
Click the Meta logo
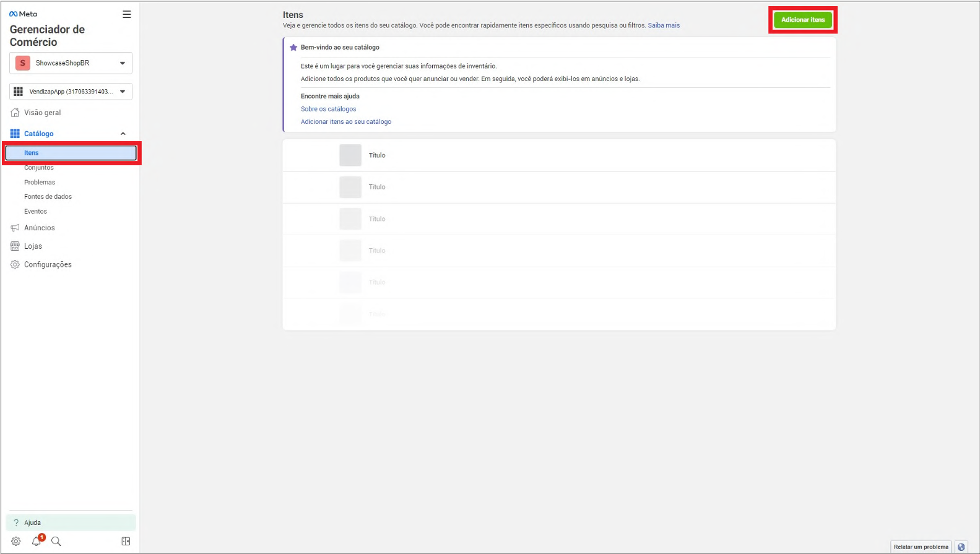pyautogui.click(x=24, y=14)
